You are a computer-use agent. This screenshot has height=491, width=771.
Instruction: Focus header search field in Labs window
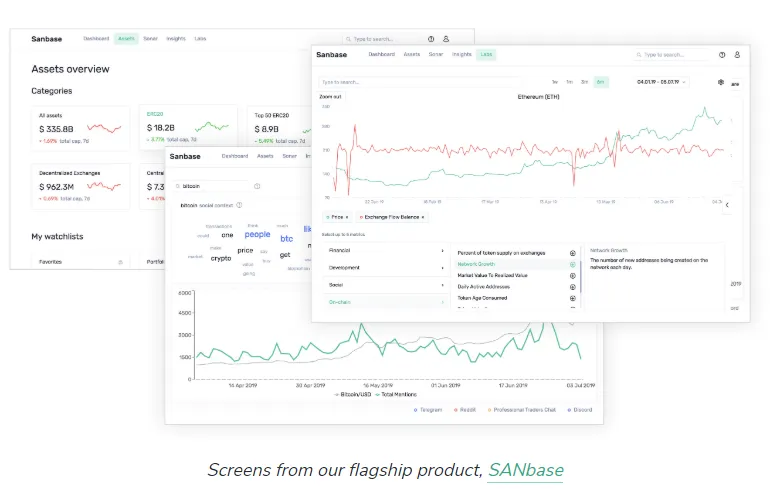pyautogui.click(x=670, y=55)
